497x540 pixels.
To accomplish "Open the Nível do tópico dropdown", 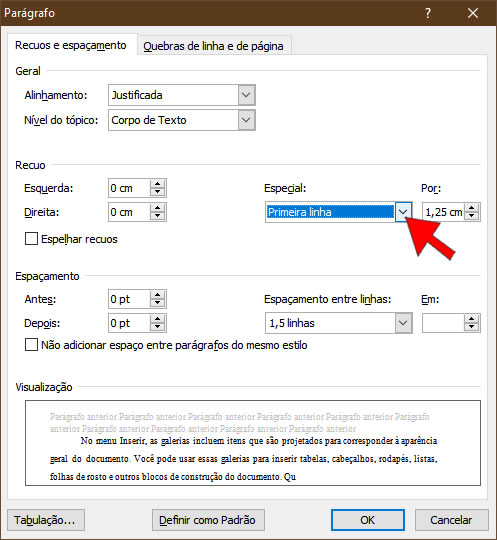I will [246, 120].
